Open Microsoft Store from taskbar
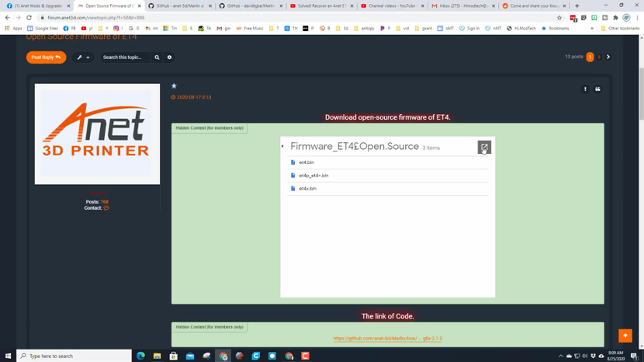The width and height of the screenshot is (644, 362). pos(173,356)
